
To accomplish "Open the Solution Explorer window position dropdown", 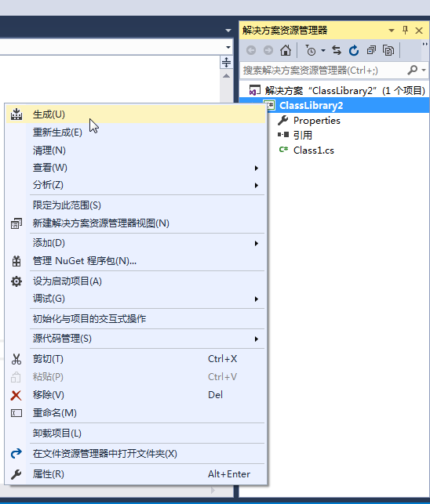I will [x=392, y=31].
